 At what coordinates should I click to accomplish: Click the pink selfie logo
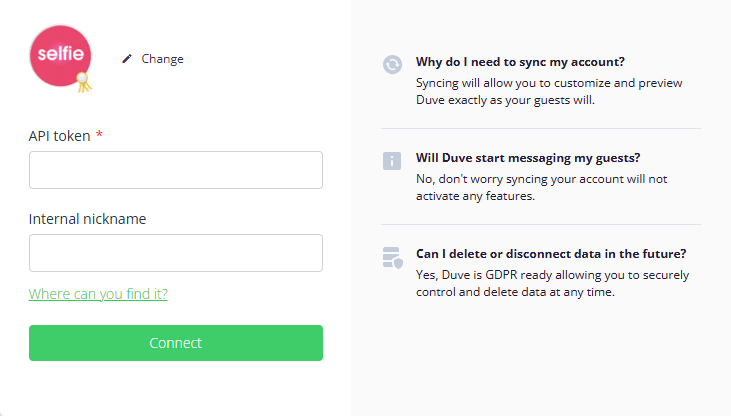click(x=61, y=56)
